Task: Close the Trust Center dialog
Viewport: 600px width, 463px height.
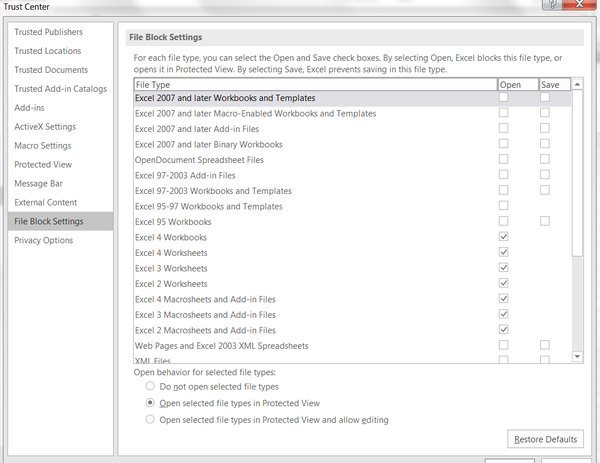Action: [x=580, y=4]
